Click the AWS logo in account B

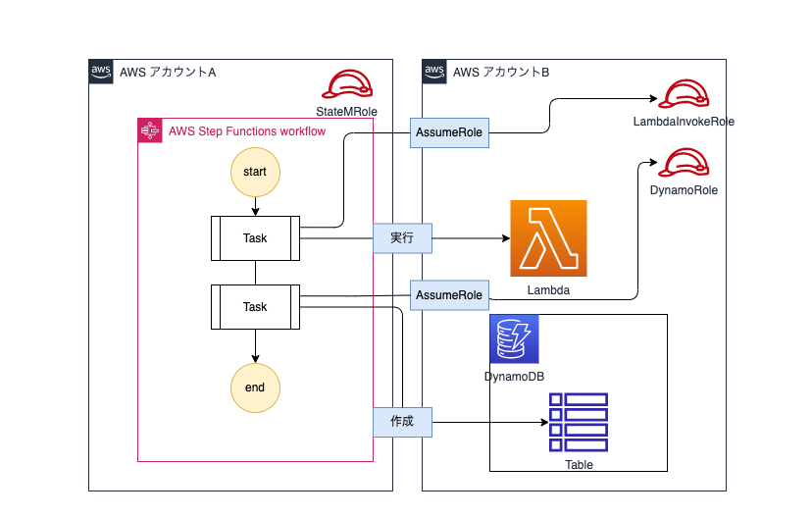pyautogui.click(x=434, y=72)
